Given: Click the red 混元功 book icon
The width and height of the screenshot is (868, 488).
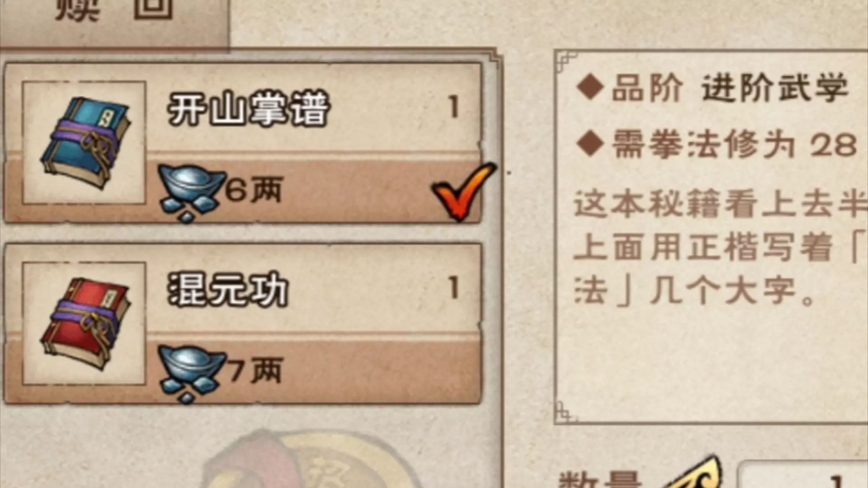Looking at the screenshot, I should point(85,324).
